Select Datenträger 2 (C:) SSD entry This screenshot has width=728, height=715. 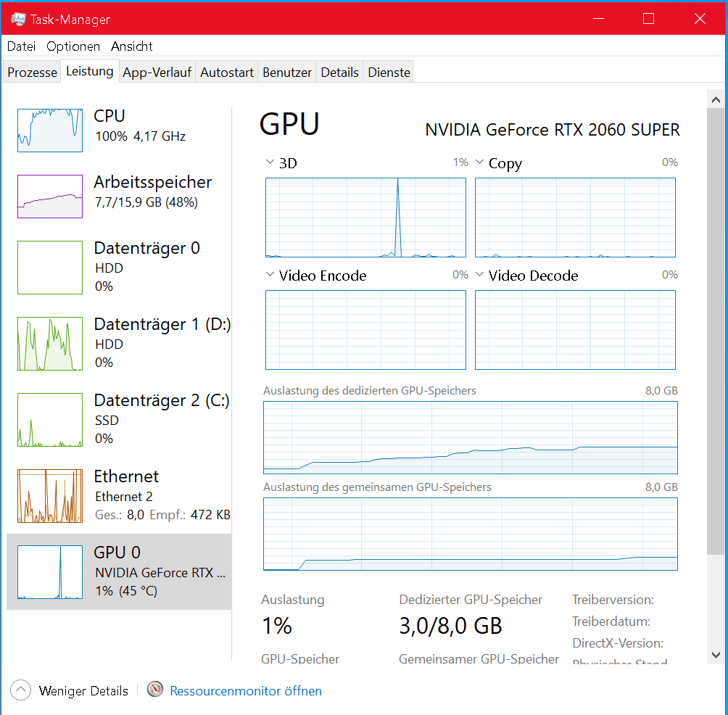[119, 419]
